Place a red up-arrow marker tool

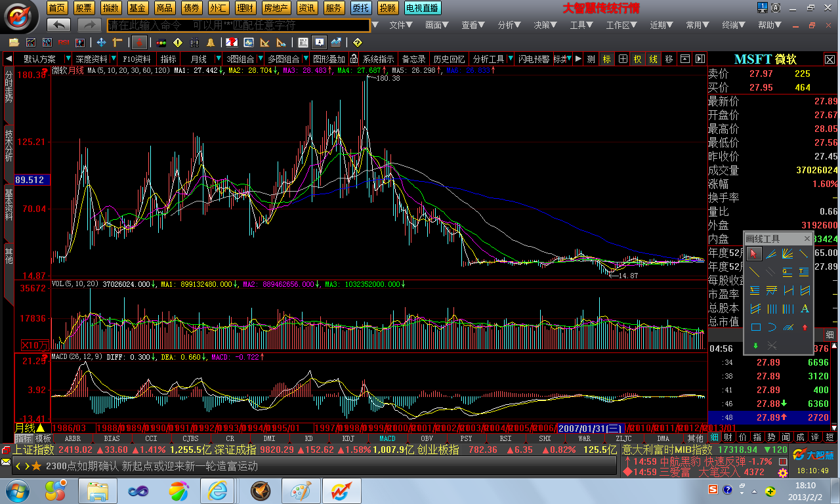pos(805,327)
